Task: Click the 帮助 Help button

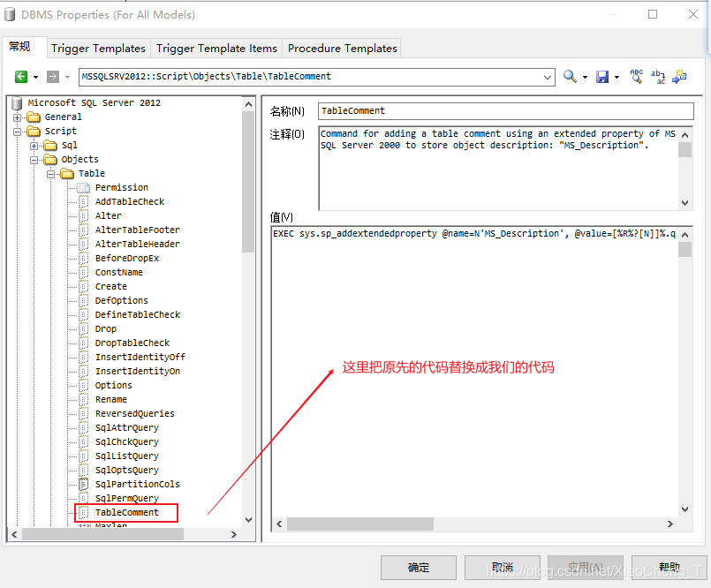Action: (669, 568)
